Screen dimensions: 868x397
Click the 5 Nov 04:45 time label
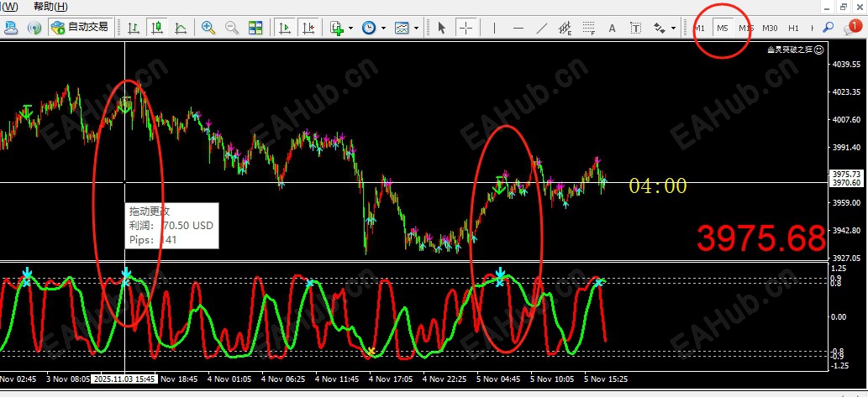[x=497, y=379]
